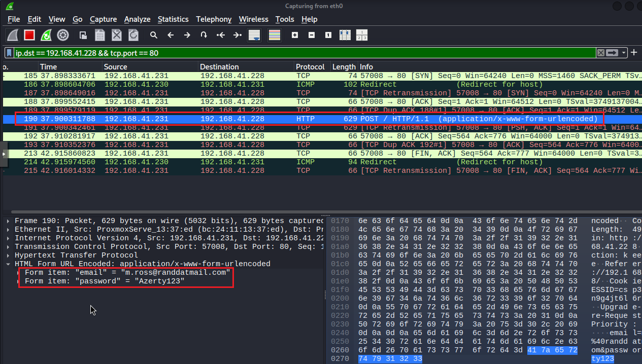Screen dimensions: 642x364
Task: Open capture options gear icon
Action: point(63,35)
